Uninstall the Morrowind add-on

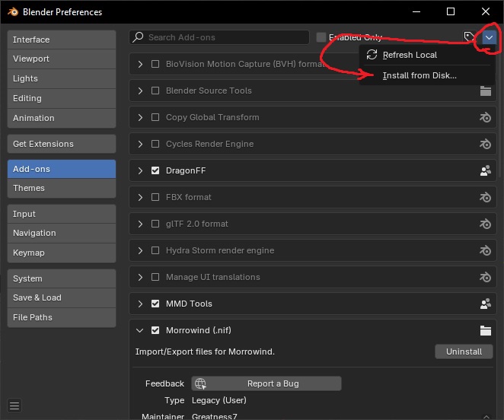coord(464,352)
